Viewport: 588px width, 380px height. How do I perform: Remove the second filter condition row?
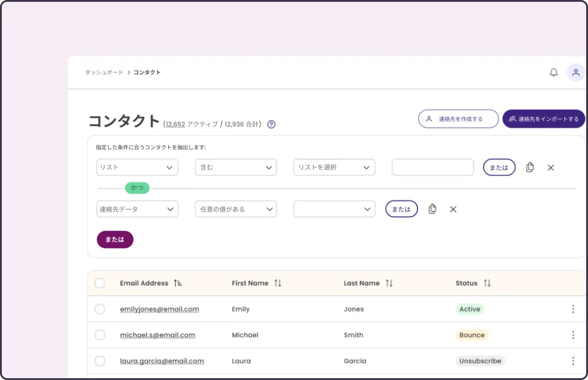[x=453, y=209]
